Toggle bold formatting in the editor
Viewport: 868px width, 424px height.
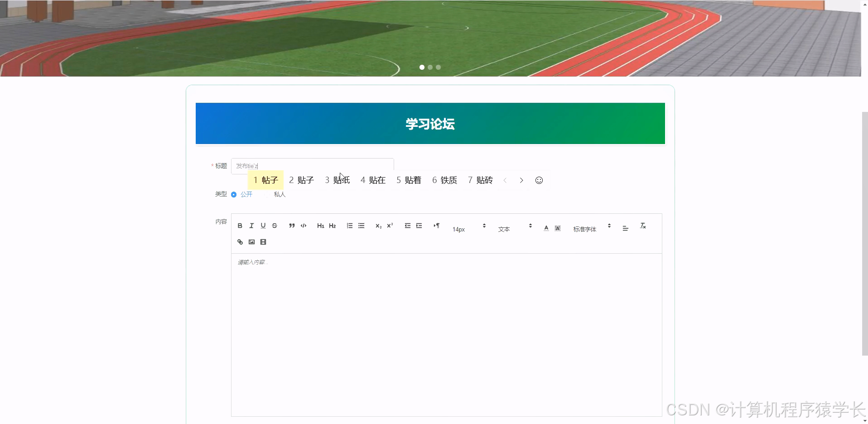pos(240,225)
